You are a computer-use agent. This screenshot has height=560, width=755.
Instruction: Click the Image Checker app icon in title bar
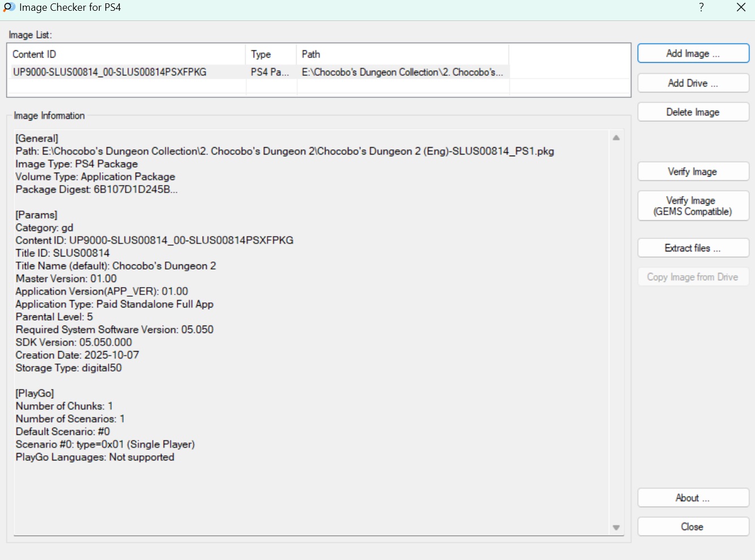point(9,7)
